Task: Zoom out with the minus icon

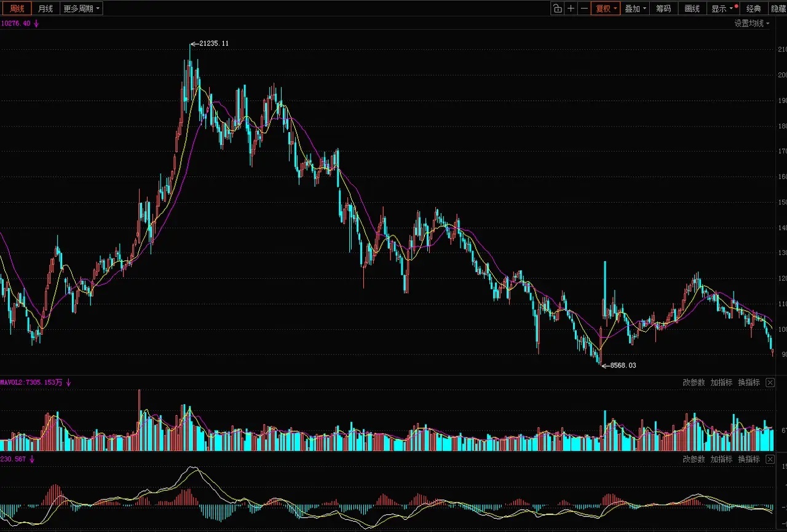Action: 584,9
